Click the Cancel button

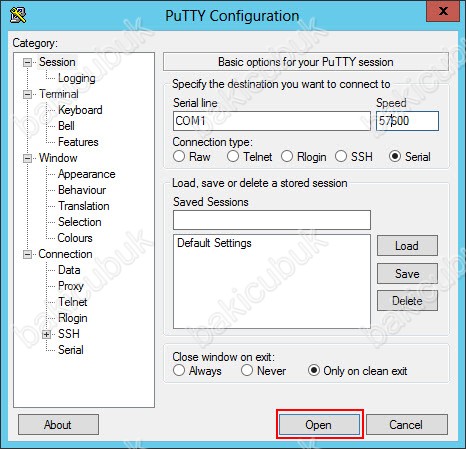click(x=407, y=425)
